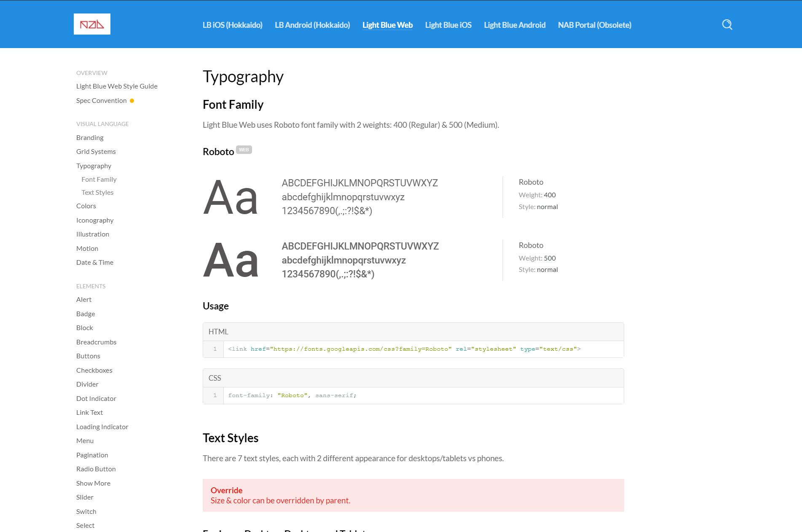This screenshot has height=532, width=802.
Task: Switch to LB iOS (Hokkaido) tab
Action: point(232,25)
